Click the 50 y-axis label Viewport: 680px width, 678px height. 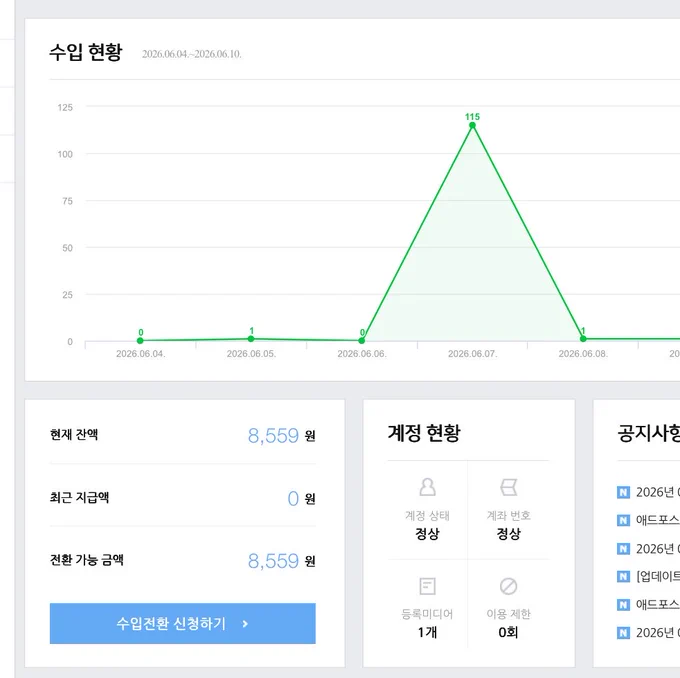(x=67, y=248)
